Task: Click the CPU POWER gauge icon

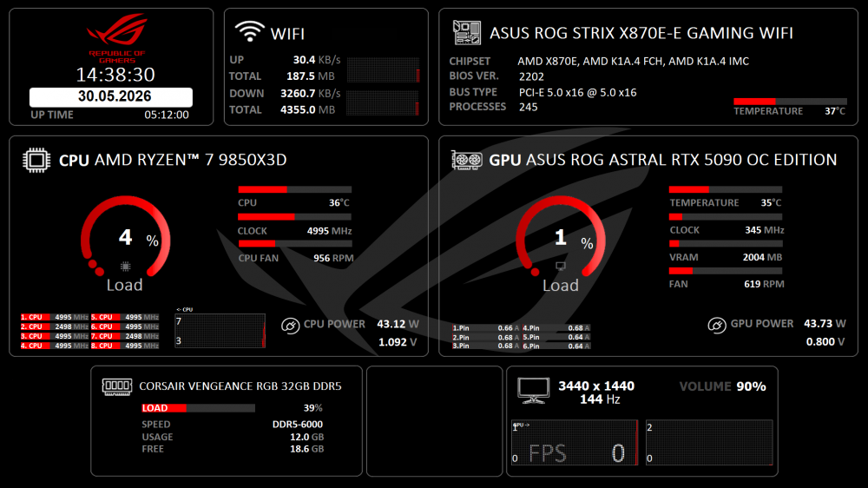Action: 290,325
